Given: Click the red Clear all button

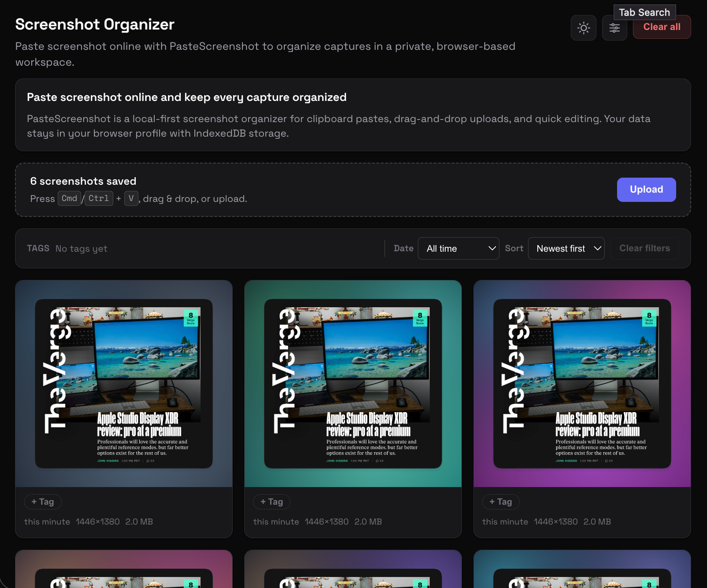Looking at the screenshot, I should point(661,27).
